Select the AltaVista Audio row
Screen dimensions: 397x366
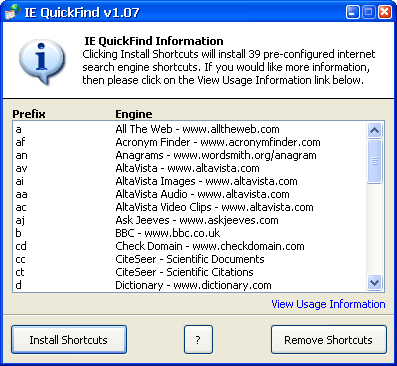click(189, 194)
